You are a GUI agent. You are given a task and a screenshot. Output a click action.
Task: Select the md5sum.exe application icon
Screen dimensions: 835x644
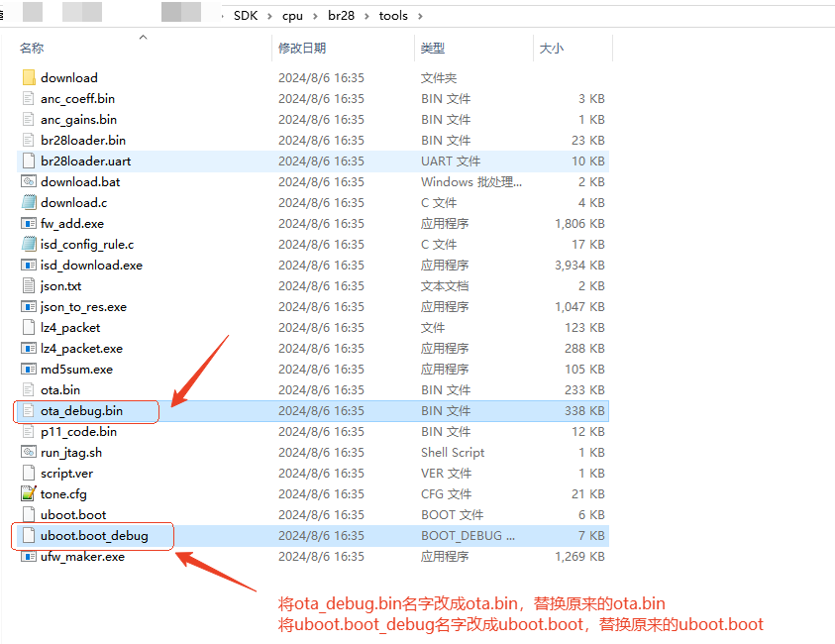[29, 369]
